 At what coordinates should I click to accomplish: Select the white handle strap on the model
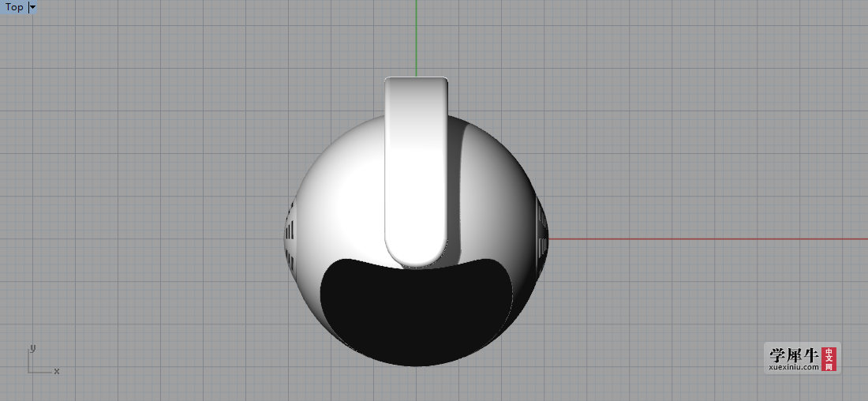click(x=417, y=171)
